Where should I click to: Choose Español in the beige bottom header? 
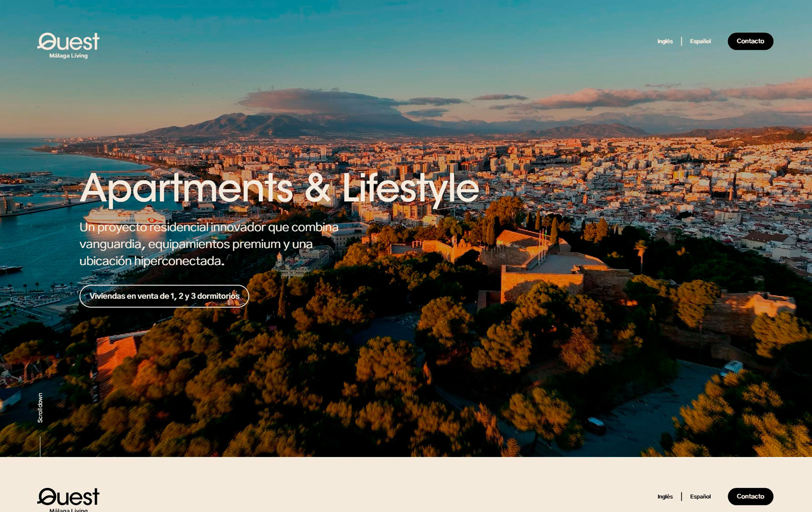[700, 497]
